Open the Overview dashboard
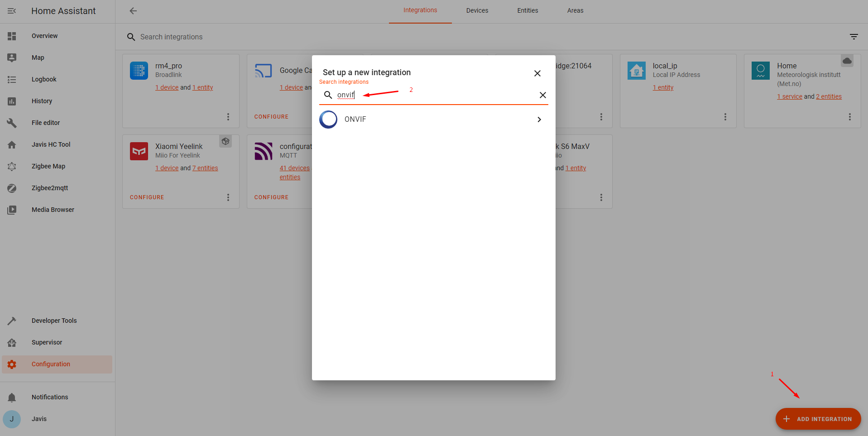Image resolution: width=868 pixels, height=436 pixels. point(44,36)
